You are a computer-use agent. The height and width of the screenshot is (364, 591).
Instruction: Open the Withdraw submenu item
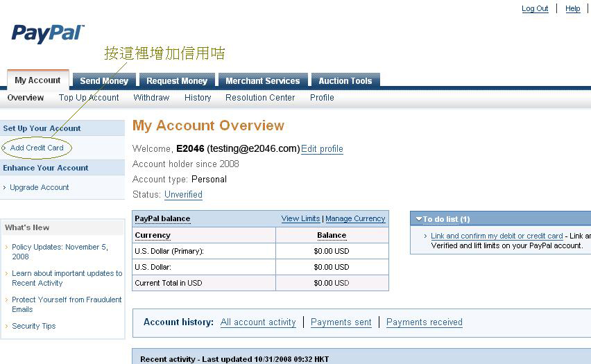(151, 98)
